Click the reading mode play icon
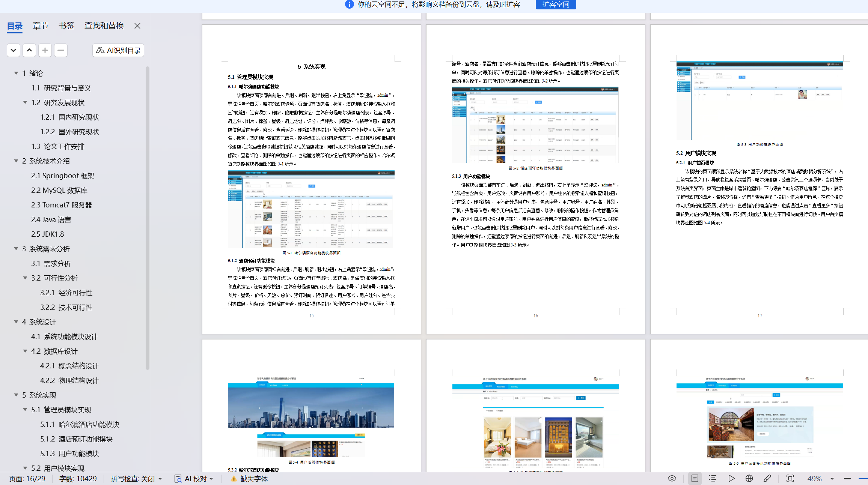 click(x=731, y=479)
